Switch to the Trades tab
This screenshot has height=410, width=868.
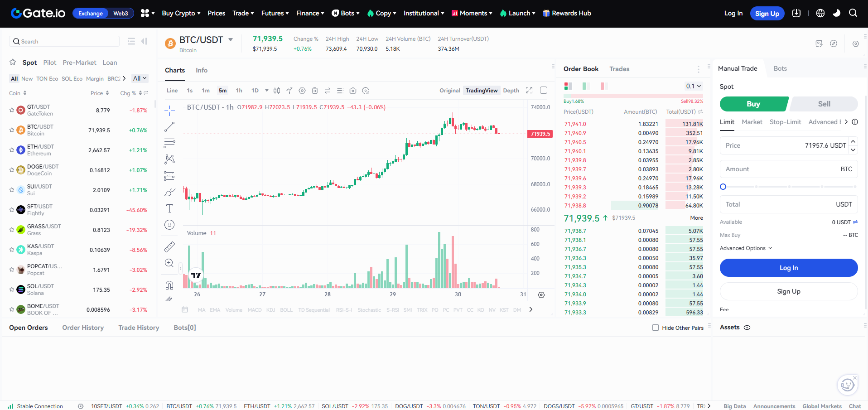pyautogui.click(x=619, y=69)
